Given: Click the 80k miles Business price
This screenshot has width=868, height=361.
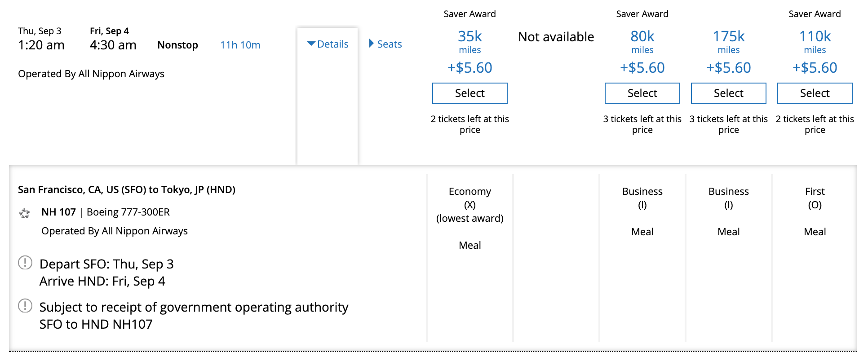Looking at the screenshot, I should 642,37.
